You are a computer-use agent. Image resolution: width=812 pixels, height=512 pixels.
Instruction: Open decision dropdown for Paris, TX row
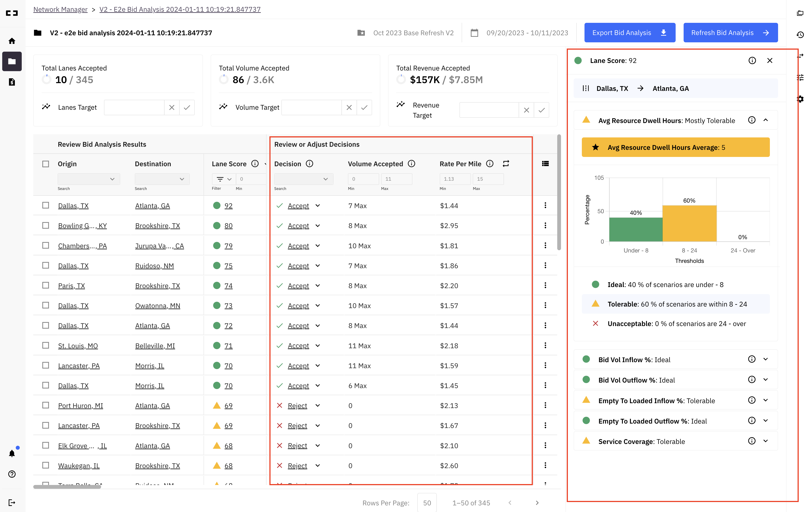[318, 285]
